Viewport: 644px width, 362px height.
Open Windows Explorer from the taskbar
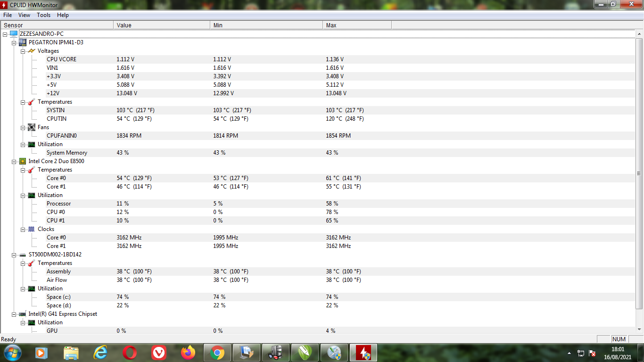71,352
